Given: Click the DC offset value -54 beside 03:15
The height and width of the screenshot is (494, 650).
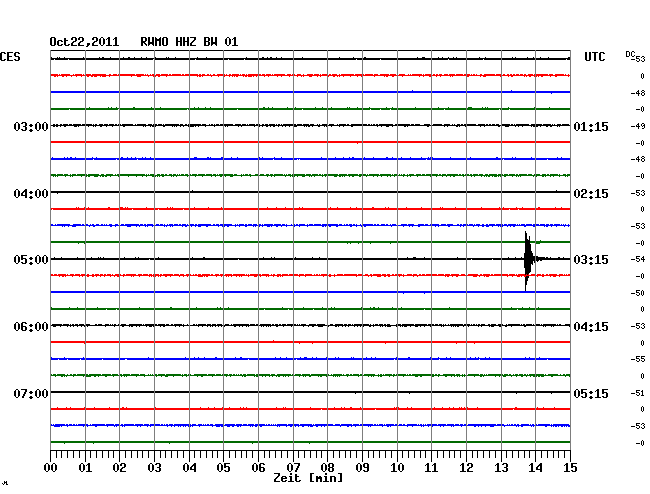Looking at the screenshot, I should coord(638,259).
